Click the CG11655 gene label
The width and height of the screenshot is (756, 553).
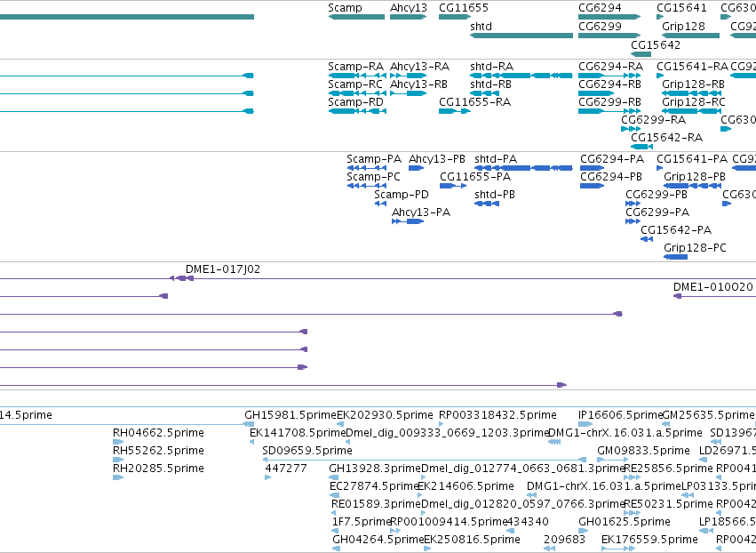pos(464,8)
